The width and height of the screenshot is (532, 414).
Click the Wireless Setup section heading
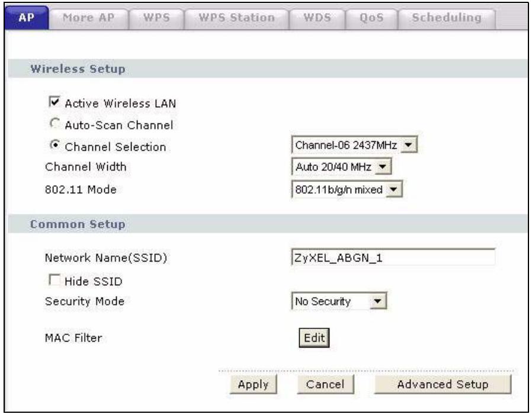click(78, 69)
